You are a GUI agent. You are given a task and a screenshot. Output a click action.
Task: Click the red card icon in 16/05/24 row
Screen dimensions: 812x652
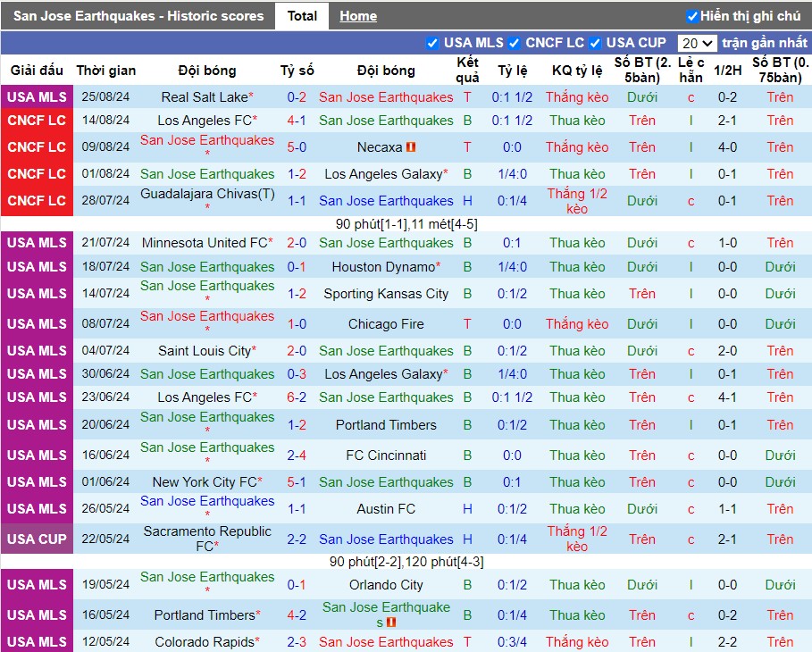pyautogui.click(x=391, y=623)
